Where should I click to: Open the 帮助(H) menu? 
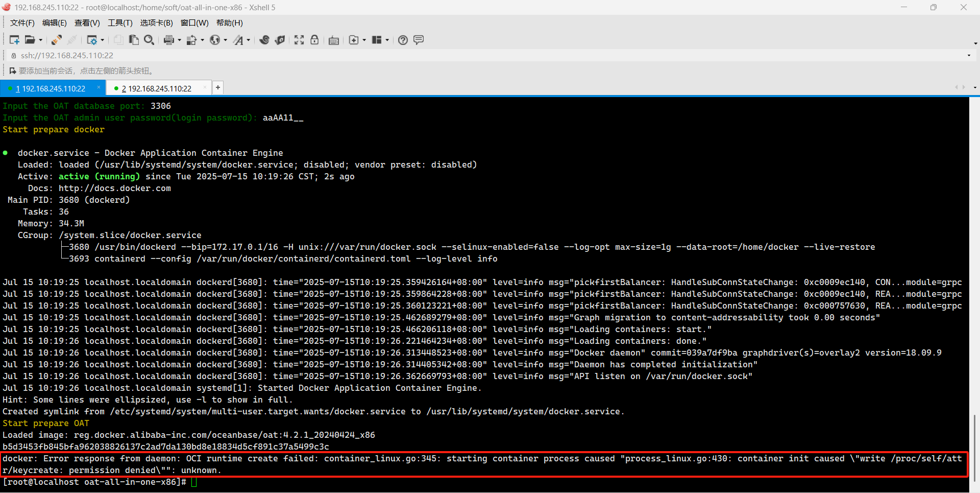pos(230,23)
